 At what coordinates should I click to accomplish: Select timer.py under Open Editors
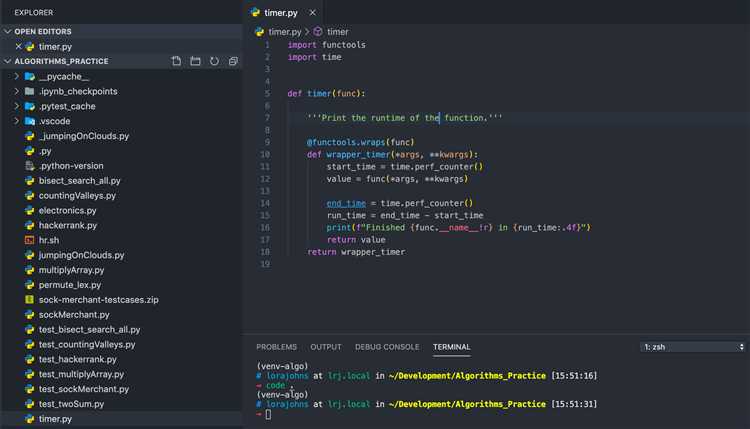pyautogui.click(x=55, y=46)
